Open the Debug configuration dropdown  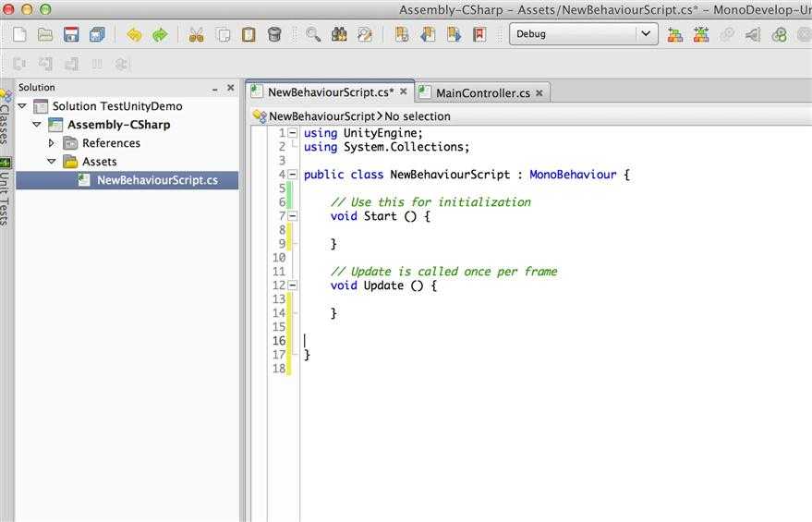pyautogui.click(x=584, y=33)
